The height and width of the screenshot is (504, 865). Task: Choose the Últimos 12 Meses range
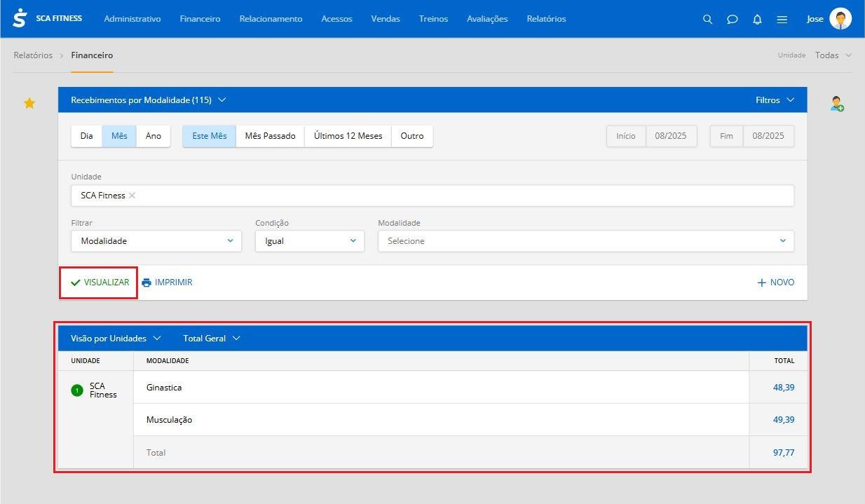348,136
